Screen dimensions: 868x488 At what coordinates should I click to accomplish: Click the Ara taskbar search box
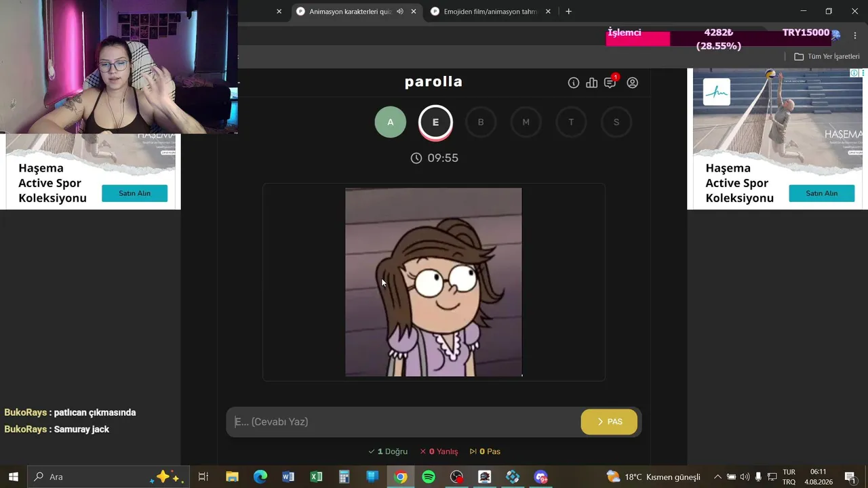pyautogui.click(x=108, y=476)
